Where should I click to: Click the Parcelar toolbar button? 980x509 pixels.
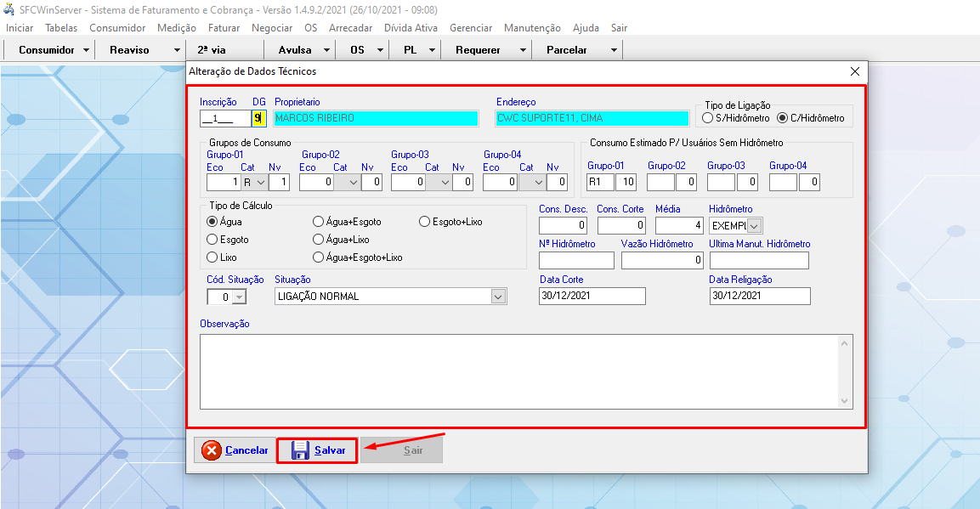point(567,50)
